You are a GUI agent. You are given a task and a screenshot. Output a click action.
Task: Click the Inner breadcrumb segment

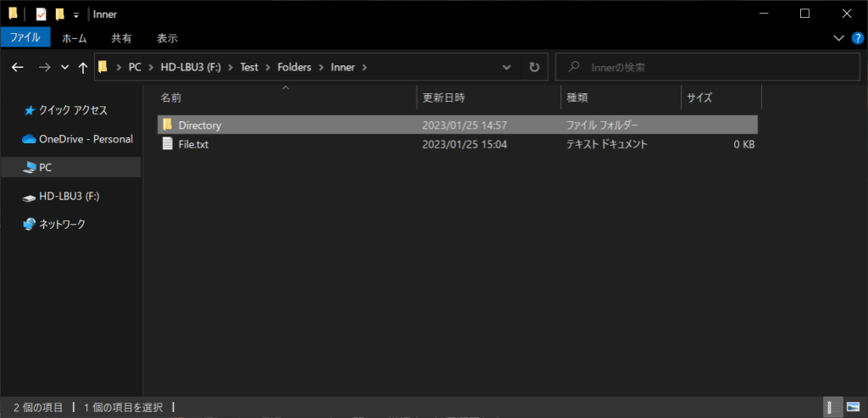pos(342,68)
